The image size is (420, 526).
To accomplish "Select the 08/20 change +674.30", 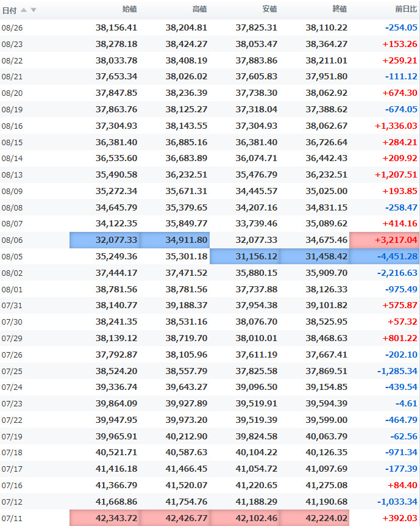I will pyautogui.click(x=400, y=93).
